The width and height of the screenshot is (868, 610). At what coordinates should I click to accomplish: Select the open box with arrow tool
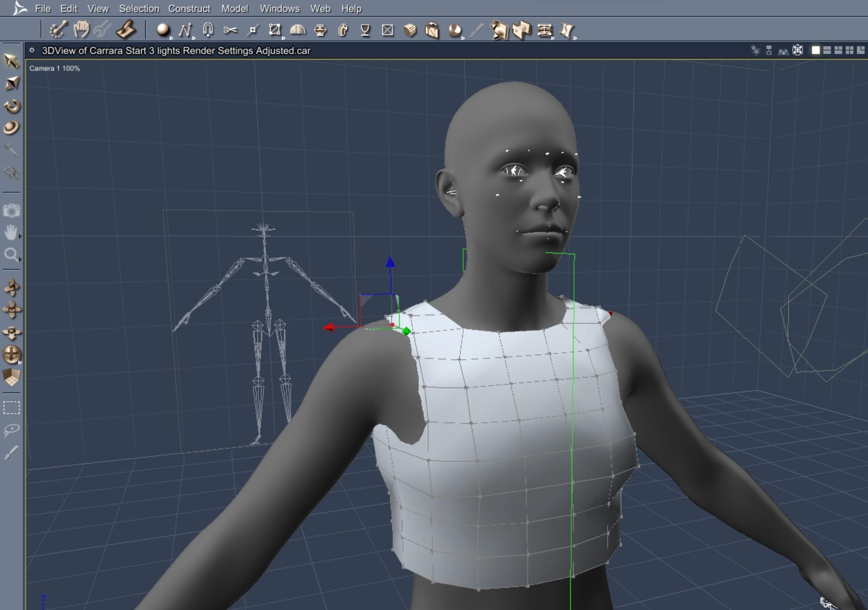click(x=432, y=30)
